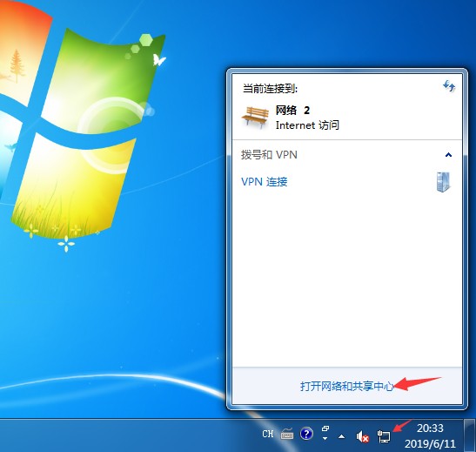Click the muted volume speaker tray icon
This screenshot has width=476, height=452.
click(362, 436)
